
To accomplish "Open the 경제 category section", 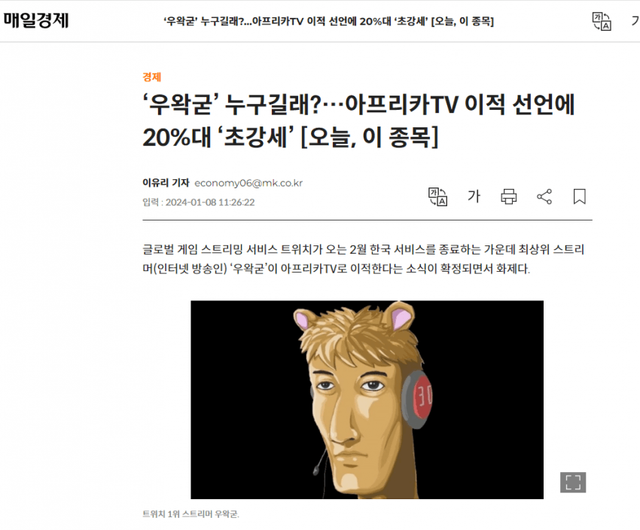I will (x=152, y=77).
